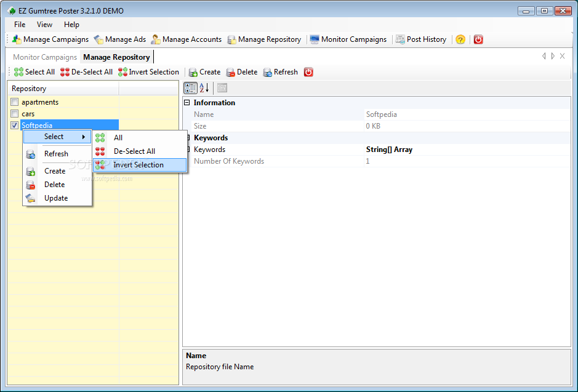Click Refresh in the repository toolbar
The image size is (578, 392).
click(x=281, y=72)
